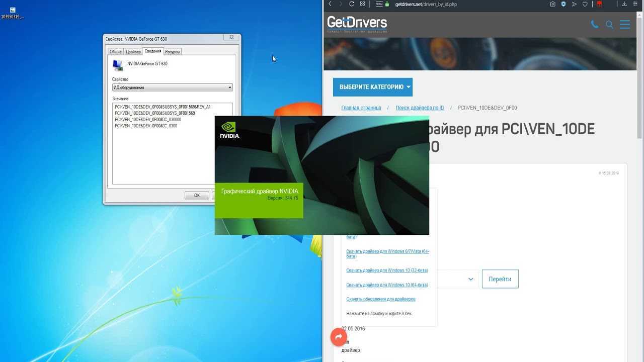Click the orange share arrow button
Viewport: 644px width, 362px height.
coord(339,337)
